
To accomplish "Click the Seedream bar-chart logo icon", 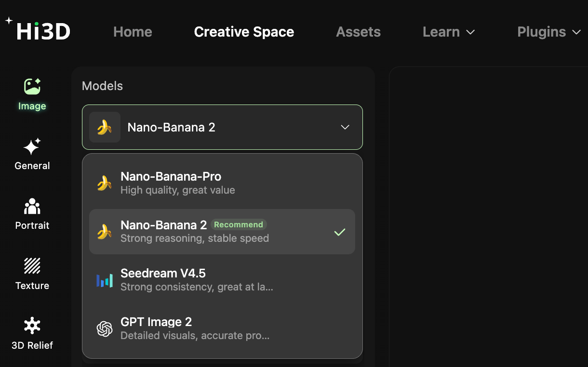I will coord(105,280).
